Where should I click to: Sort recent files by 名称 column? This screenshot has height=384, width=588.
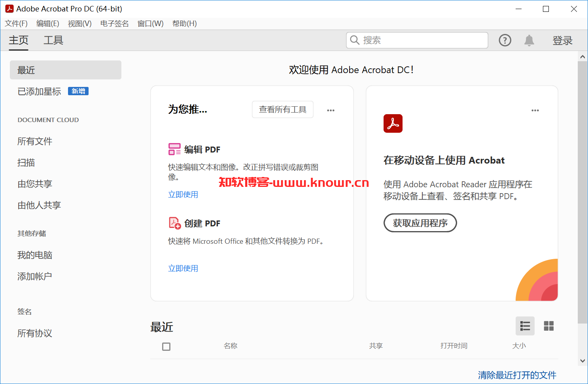click(x=231, y=346)
